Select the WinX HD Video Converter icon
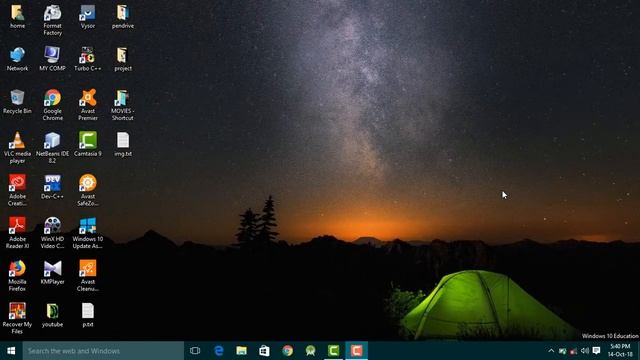The height and width of the screenshot is (360, 640). click(52, 233)
